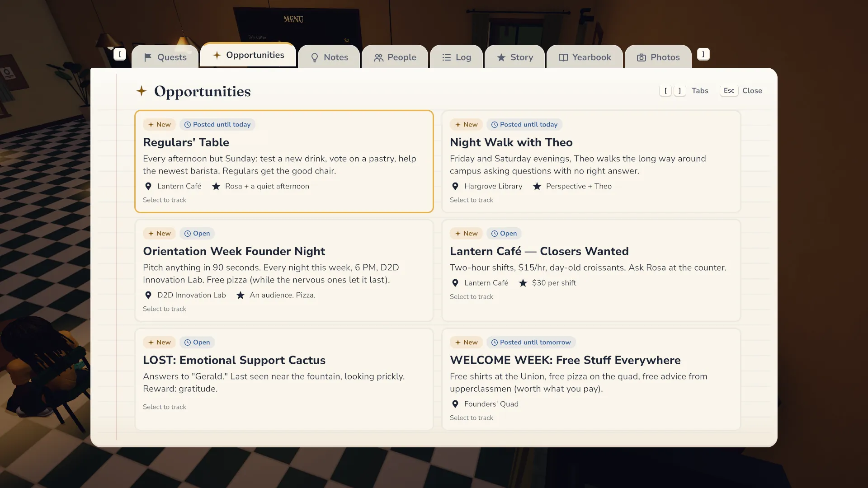
Task: Click the sparkle icon beside Opportunities heading
Action: click(x=142, y=91)
